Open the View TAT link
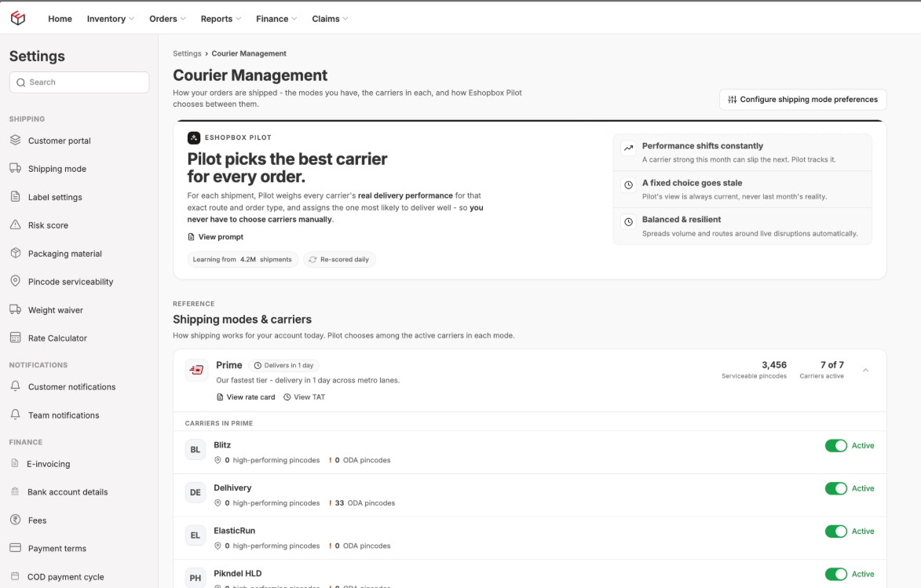This screenshot has height=588, width=921. pyautogui.click(x=305, y=397)
